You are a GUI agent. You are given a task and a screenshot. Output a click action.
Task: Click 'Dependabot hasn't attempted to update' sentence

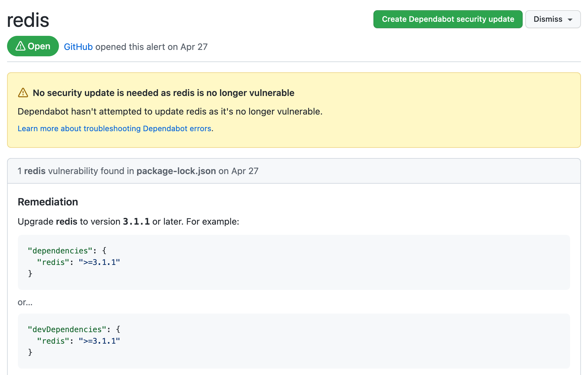(170, 111)
